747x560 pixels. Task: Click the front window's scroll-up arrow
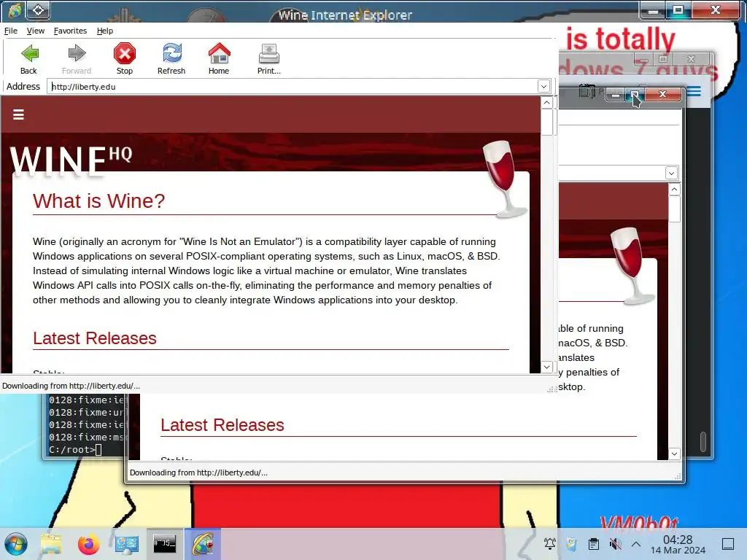point(547,103)
